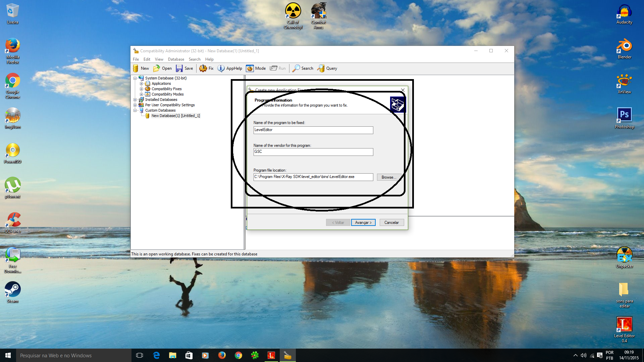The image size is (644, 362).
Task: Select the Unpacker desktop shortcut
Action: coord(624,258)
